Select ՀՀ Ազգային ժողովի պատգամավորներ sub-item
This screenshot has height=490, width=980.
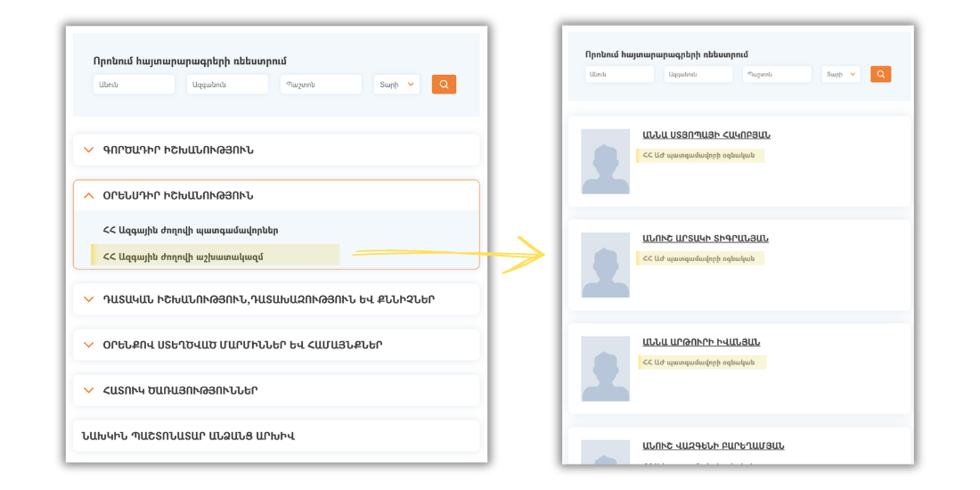point(191,230)
